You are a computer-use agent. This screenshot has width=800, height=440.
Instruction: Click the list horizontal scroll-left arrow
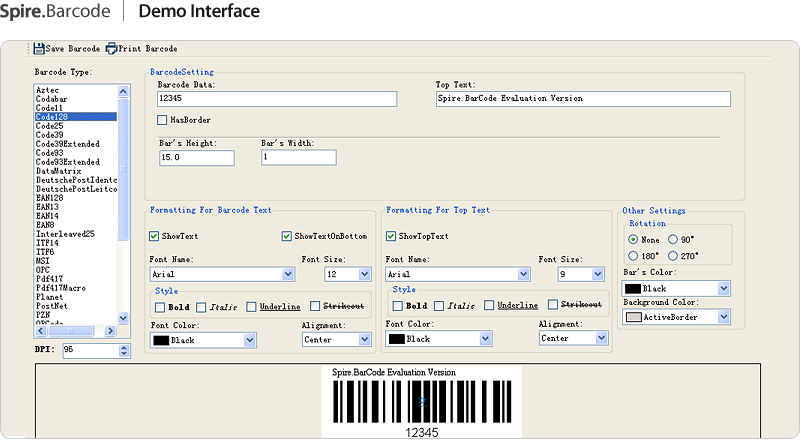click(41, 331)
